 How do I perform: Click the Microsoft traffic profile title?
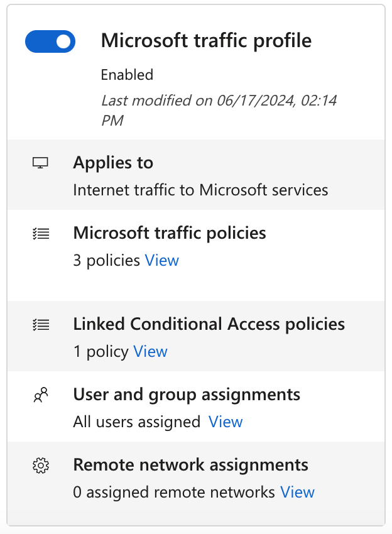(206, 41)
